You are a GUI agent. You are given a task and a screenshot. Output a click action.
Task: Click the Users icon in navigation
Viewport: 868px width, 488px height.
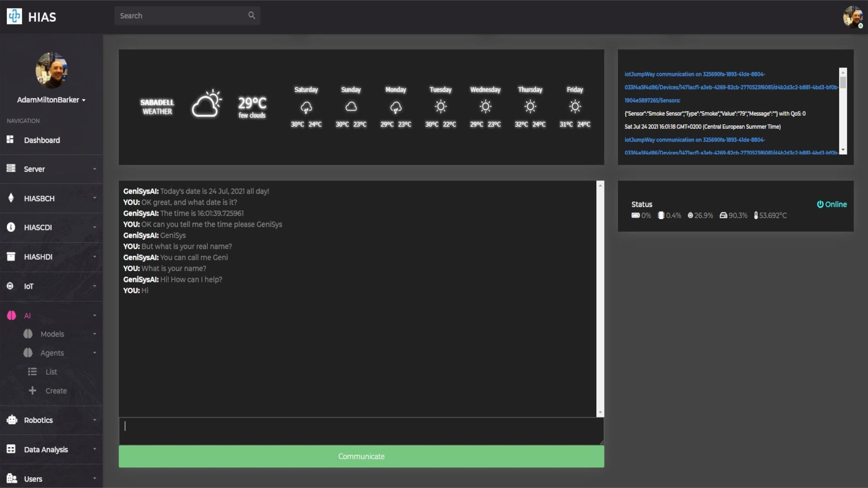click(x=11, y=479)
